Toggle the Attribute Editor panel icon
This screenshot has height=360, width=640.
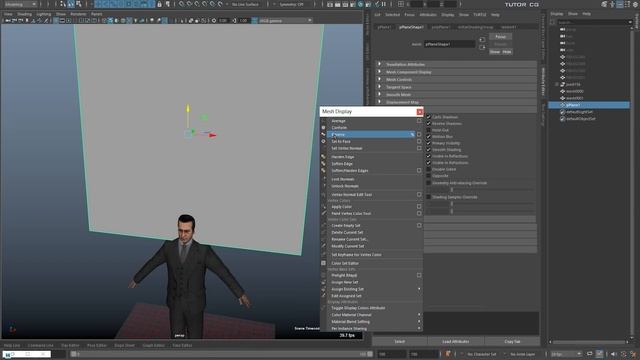[x=619, y=4]
